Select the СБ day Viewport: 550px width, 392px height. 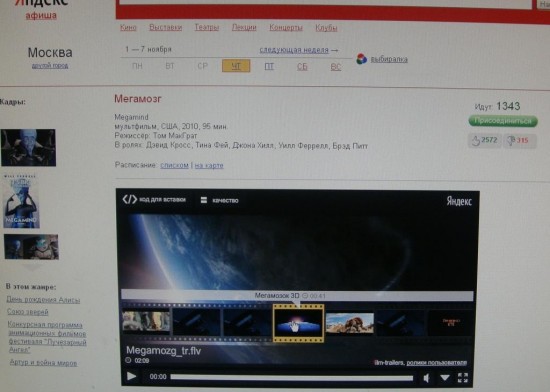(x=302, y=67)
